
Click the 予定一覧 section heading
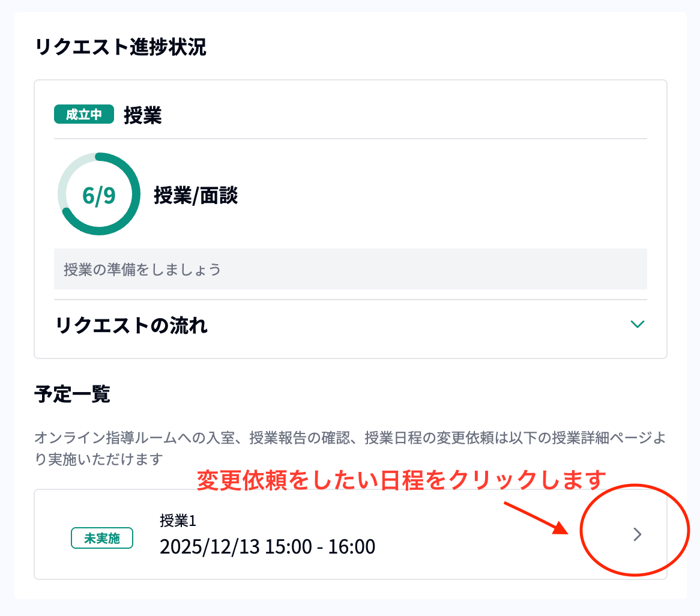pyautogui.click(x=72, y=394)
